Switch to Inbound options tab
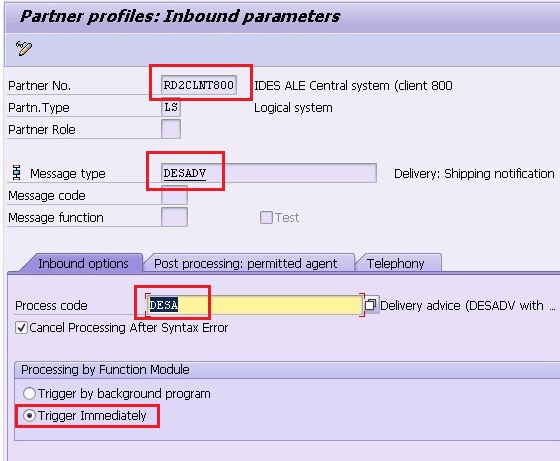The height and width of the screenshot is (461, 560). pyautogui.click(x=83, y=264)
